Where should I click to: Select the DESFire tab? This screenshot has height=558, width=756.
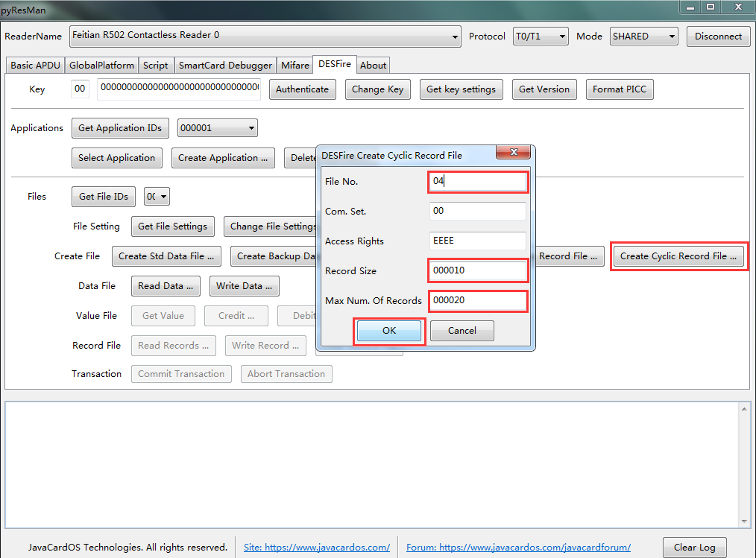pyautogui.click(x=335, y=64)
